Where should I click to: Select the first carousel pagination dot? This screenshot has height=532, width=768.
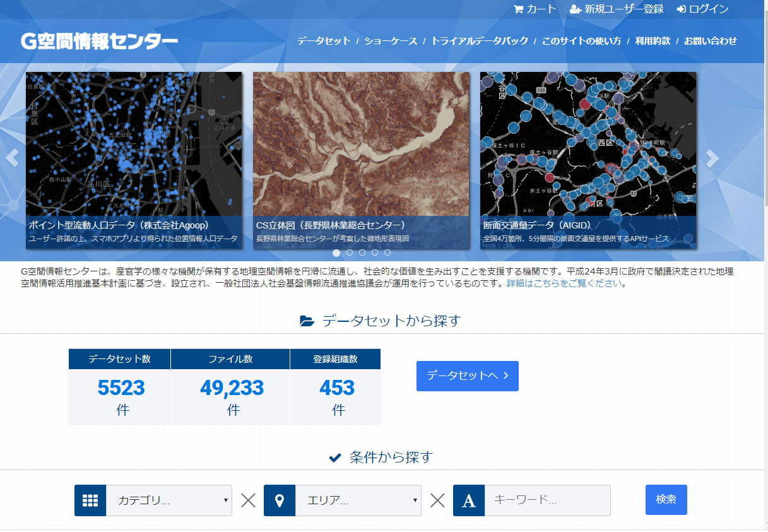pyautogui.click(x=336, y=252)
